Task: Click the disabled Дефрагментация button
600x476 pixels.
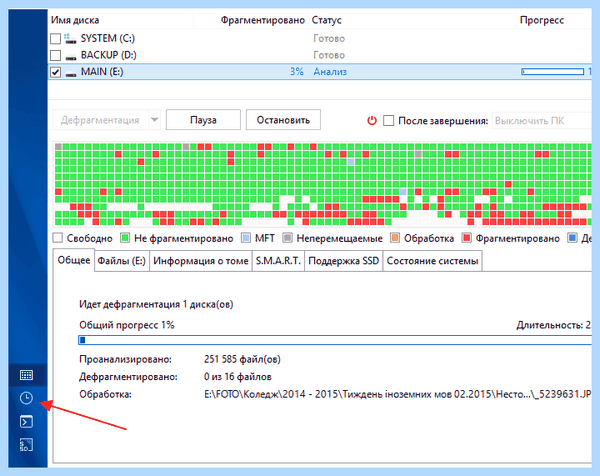Action: coord(100,120)
